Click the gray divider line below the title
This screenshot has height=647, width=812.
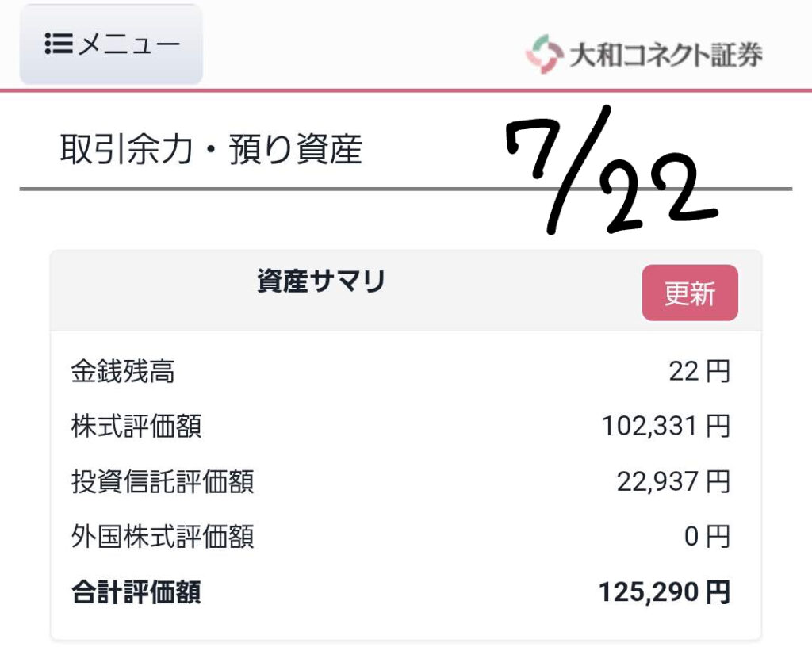click(406, 189)
